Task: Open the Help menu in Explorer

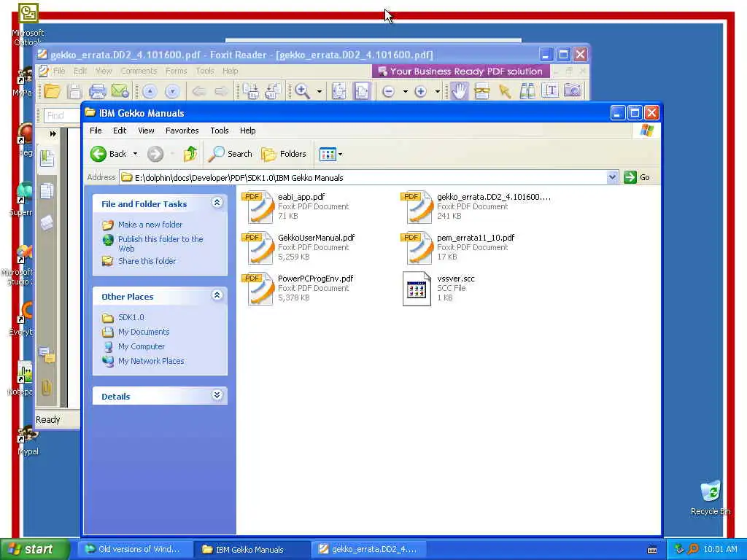Action: (x=247, y=131)
